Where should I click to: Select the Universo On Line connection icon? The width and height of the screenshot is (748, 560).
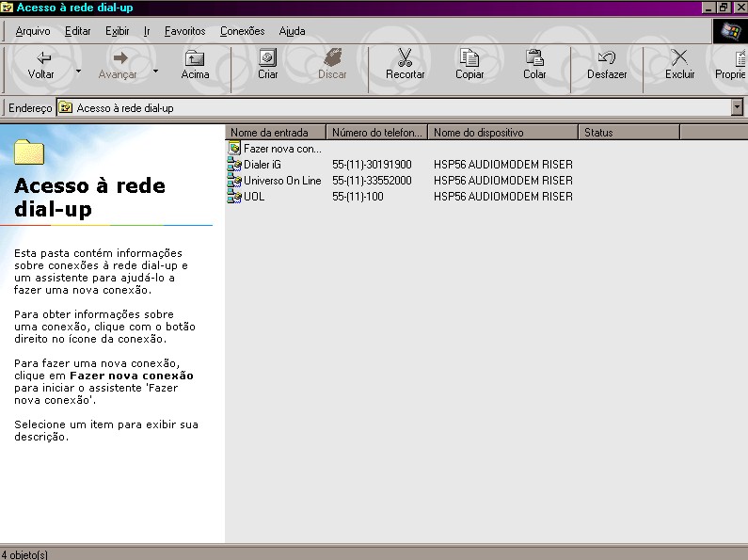pos(234,181)
